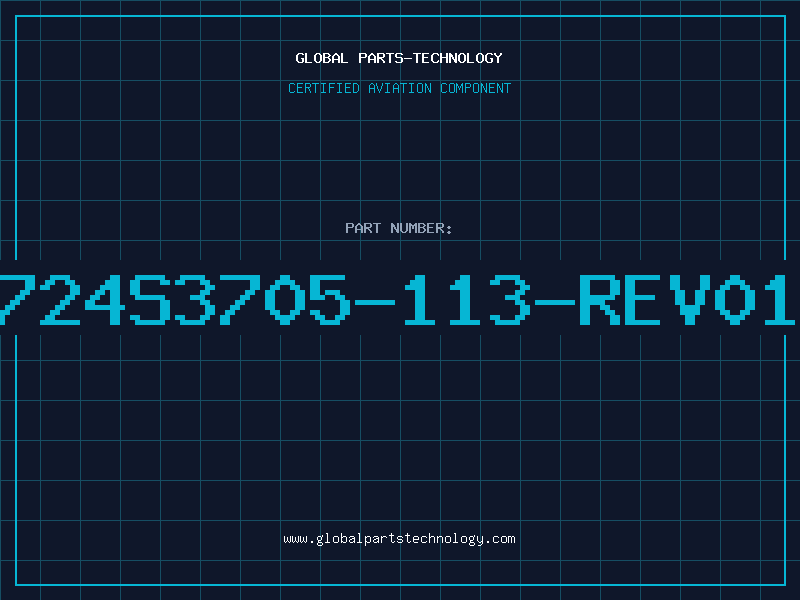Image resolution: width=800 pixels, height=600 pixels.
Task: Select the word CERTIFIED in the subtitle
Action: click(x=324, y=88)
